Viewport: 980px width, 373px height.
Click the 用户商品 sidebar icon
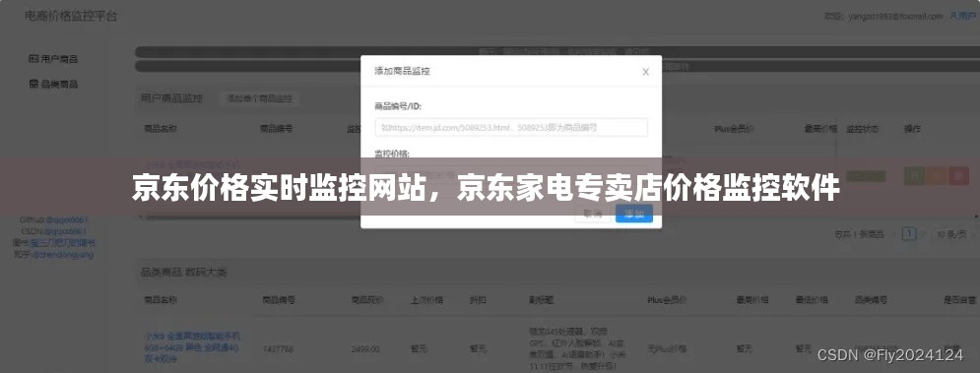33,59
